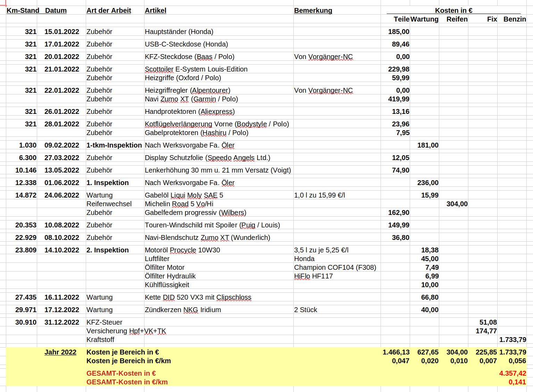Click the Kette DID 520 VX3 cell
This screenshot has height=392, width=533.
coord(198,297)
